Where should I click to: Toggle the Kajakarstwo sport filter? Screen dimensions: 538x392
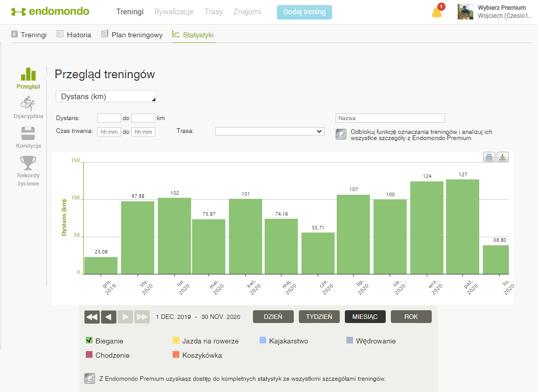[263, 341]
